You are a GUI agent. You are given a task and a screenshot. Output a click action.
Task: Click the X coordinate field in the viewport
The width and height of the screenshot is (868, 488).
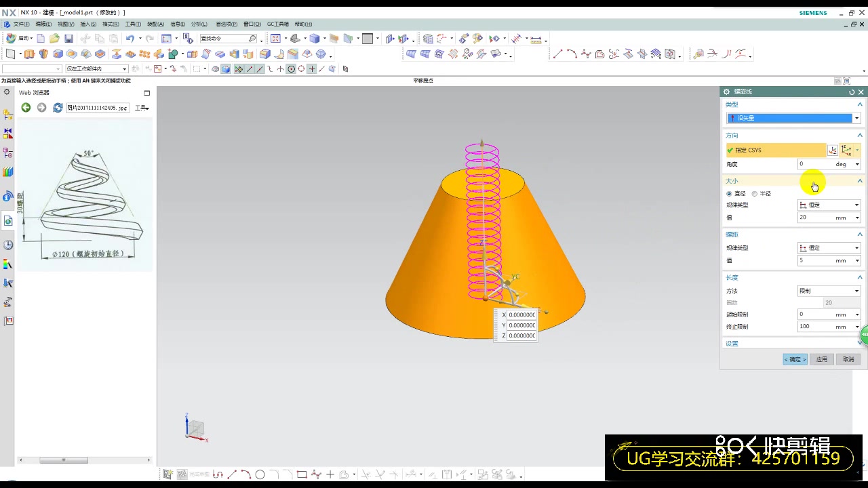coord(521,314)
